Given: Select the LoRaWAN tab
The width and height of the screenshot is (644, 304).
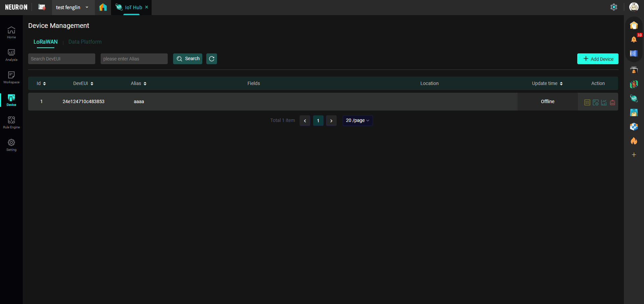Looking at the screenshot, I should click(x=46, y=42).
